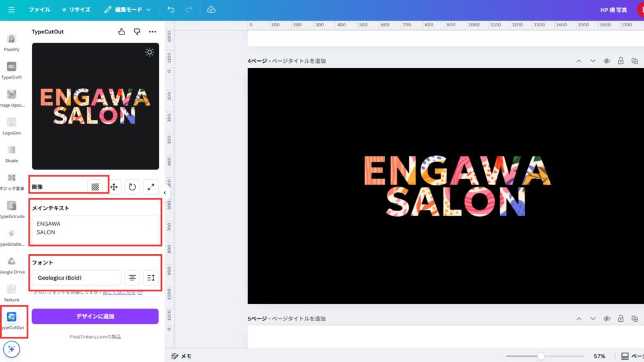Open the 57% zoom level menu
The width and height of the screenshot is (644, 362).
point(599,356)
